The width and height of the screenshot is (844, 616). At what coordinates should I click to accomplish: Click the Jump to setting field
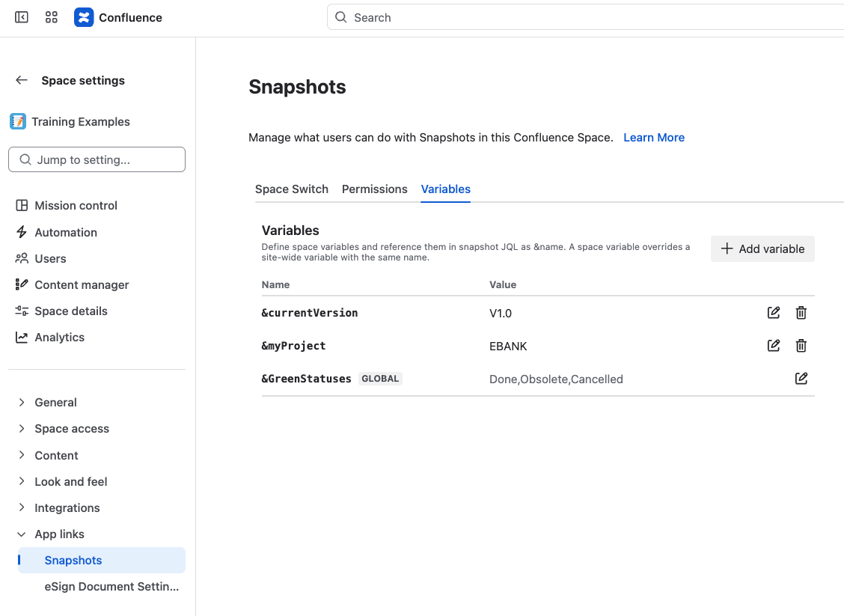[97, 160]
